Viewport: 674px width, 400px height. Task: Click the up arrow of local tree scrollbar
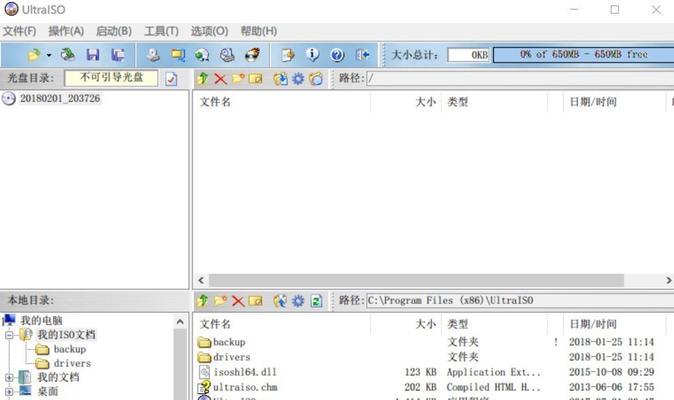tap(180, 321)
